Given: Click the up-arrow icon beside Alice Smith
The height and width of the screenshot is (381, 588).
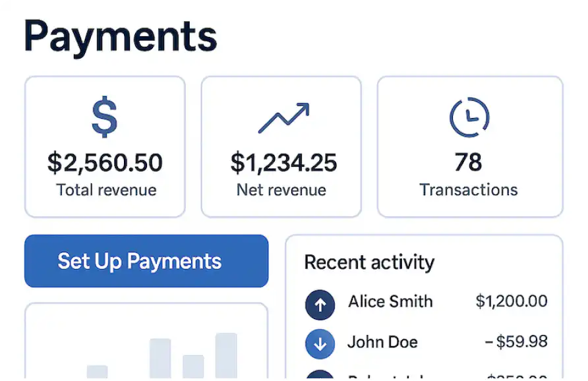Looking at the screenshot, I should [320, 305].
